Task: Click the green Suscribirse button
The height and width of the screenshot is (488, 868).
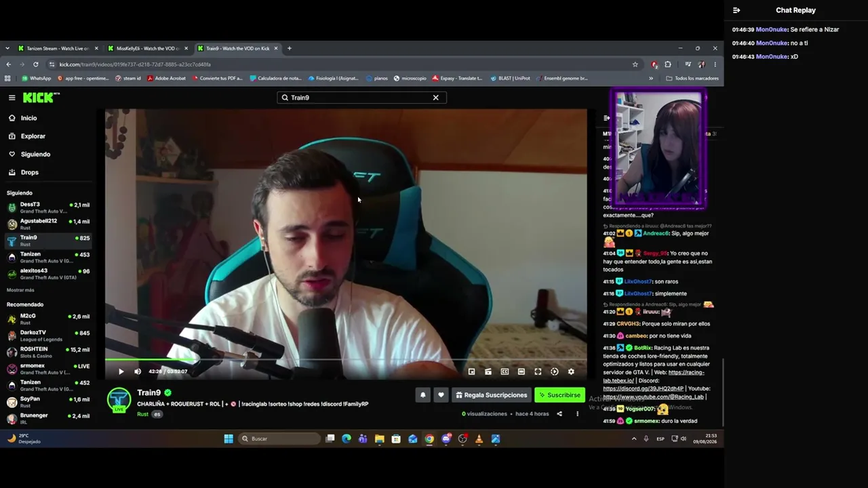Action: (560, 395)
